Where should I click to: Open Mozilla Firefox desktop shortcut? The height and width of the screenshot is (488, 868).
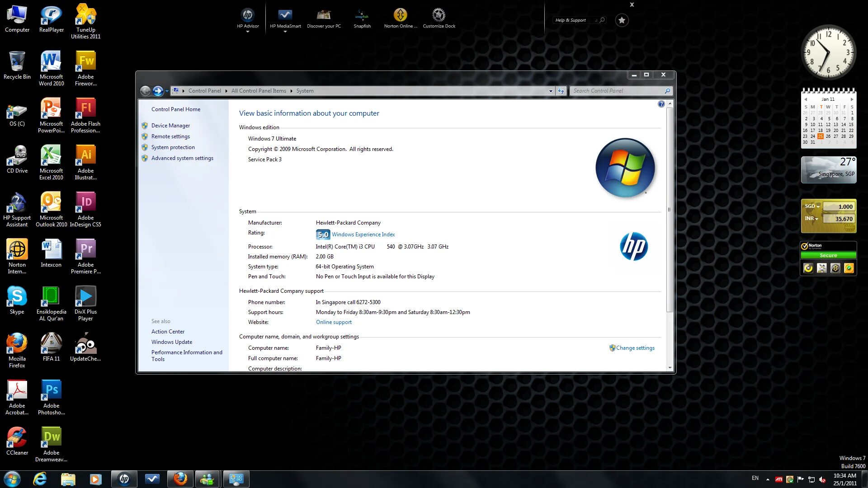point(17,350)
